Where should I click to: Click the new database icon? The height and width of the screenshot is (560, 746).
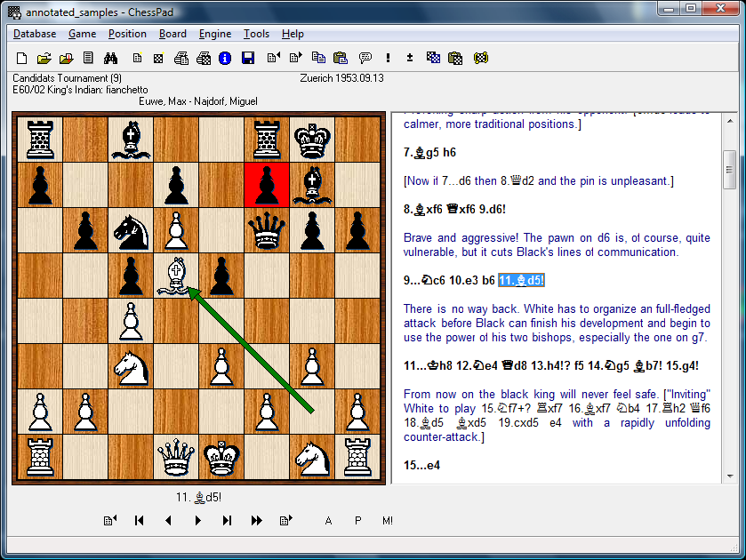point(22,59)
